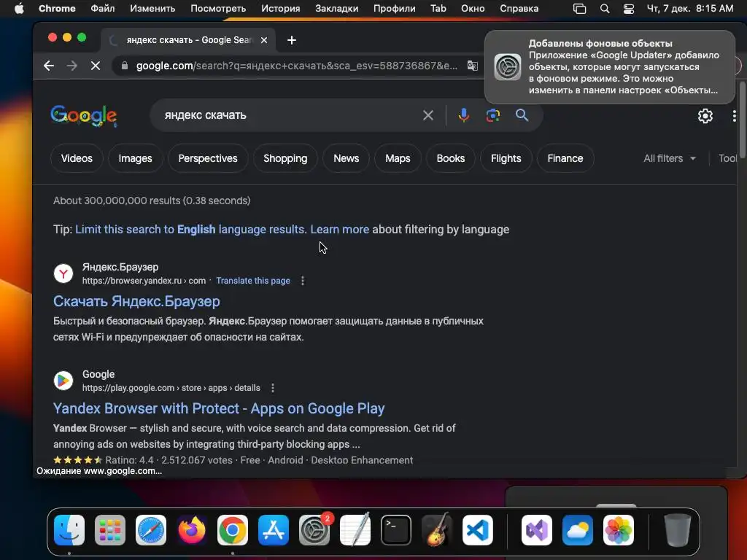Click Translate this page link
747x560 pixels.
coord(253,281)
